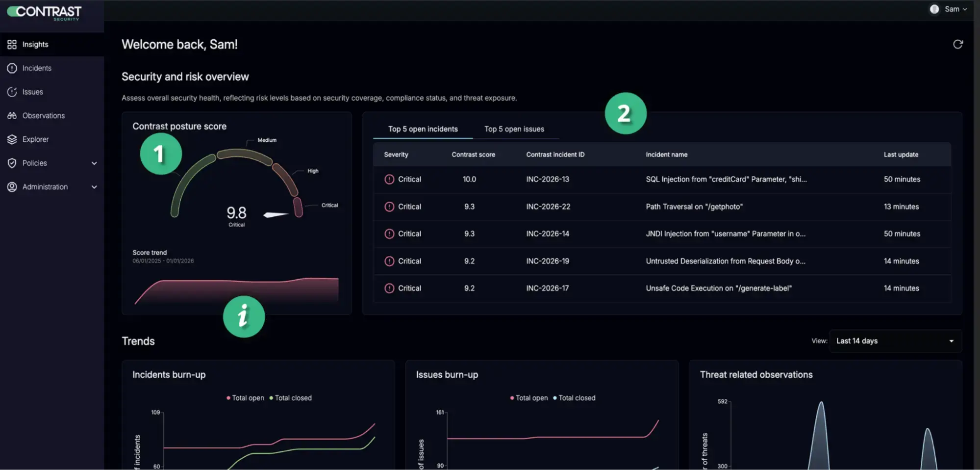Open Incidents via its alert icon
Image resolution: width=980 pixels, height=470 pixels.
(12, 68)
